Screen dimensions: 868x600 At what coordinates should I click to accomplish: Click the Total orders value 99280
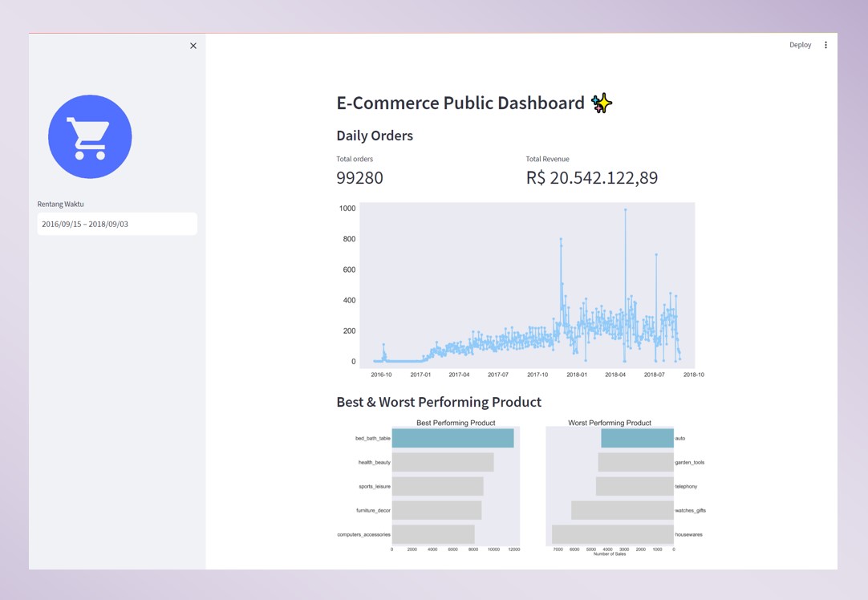click(359, 177)
